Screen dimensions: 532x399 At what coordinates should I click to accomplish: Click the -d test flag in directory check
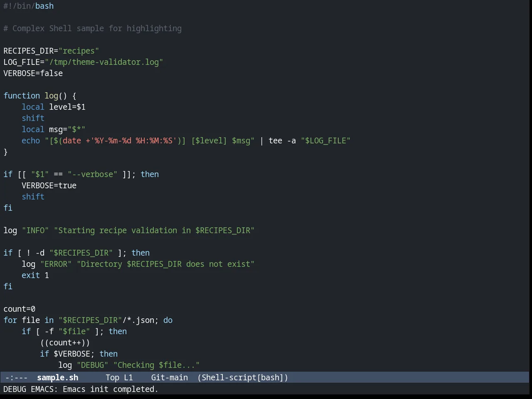tap(40, 253)
